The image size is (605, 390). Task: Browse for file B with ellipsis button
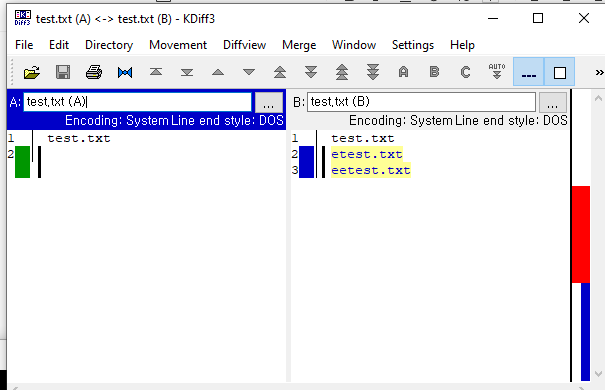[553, 102]
